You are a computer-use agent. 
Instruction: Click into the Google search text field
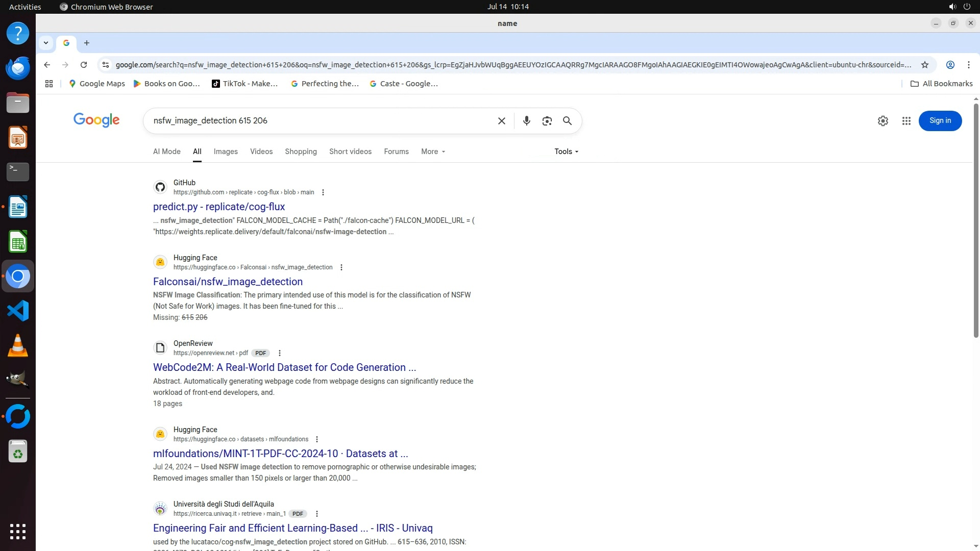[322, 121]
